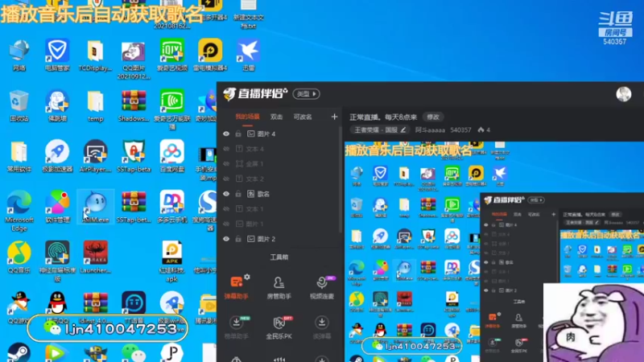Select the 全屏 1 source row
The width and height of the screenshot is (644, 362).
pos(280,164)
